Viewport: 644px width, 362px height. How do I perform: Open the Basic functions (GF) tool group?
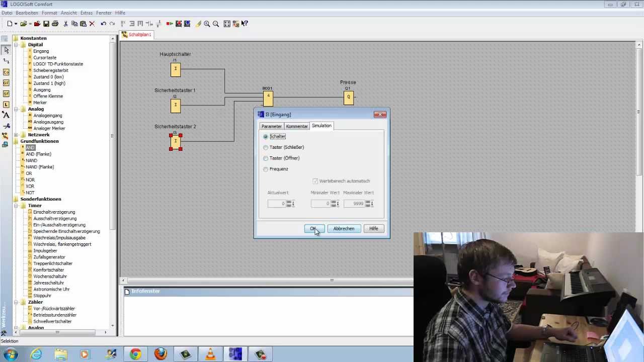pyautogui.click(x=6, y=82)
